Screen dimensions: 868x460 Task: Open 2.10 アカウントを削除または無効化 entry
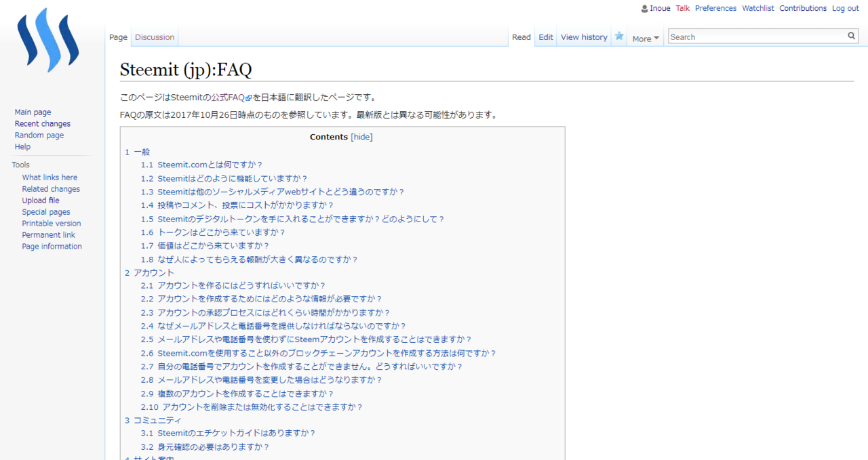pyautogui.click(x=252, y=407)
